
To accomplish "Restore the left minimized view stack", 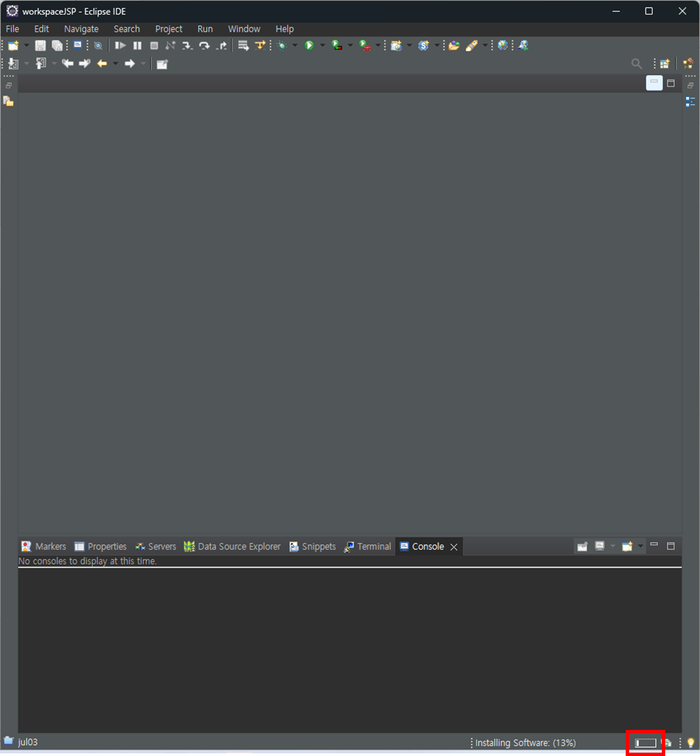I will pyautogui.click(x=9, y=85).
